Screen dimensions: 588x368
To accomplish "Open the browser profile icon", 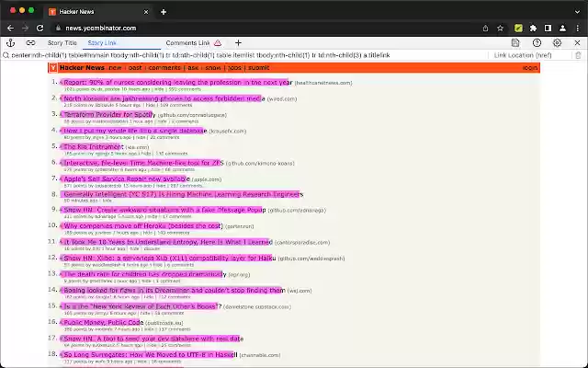I will pyautogui.click(x=562, y=29).
